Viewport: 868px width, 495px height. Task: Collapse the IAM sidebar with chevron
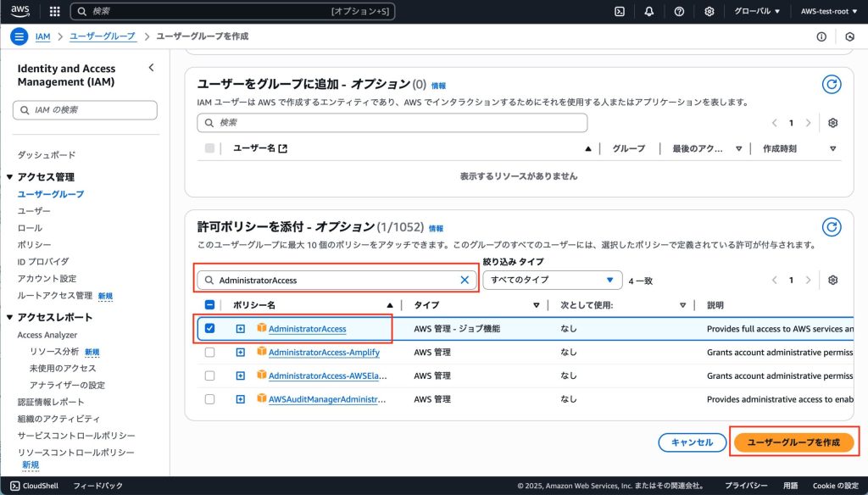tap(151, 68)
